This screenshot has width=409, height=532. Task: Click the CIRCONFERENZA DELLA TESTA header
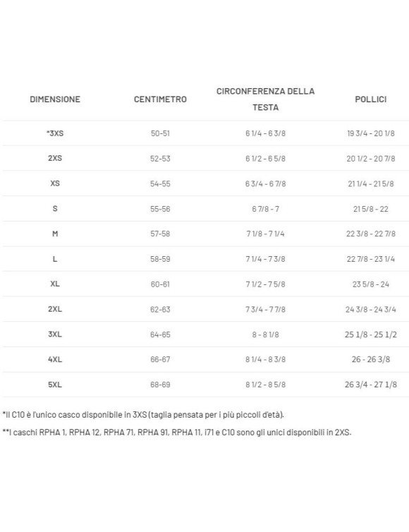coord(265,99)
